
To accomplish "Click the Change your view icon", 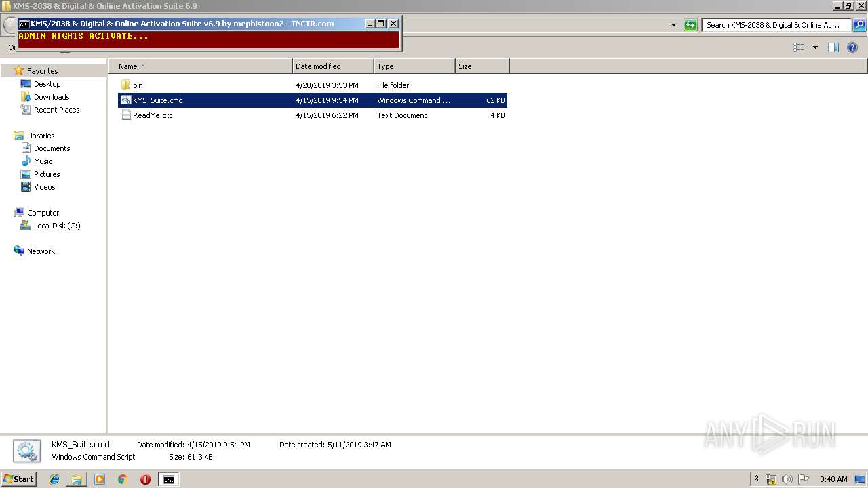I will tap(799, 47).
